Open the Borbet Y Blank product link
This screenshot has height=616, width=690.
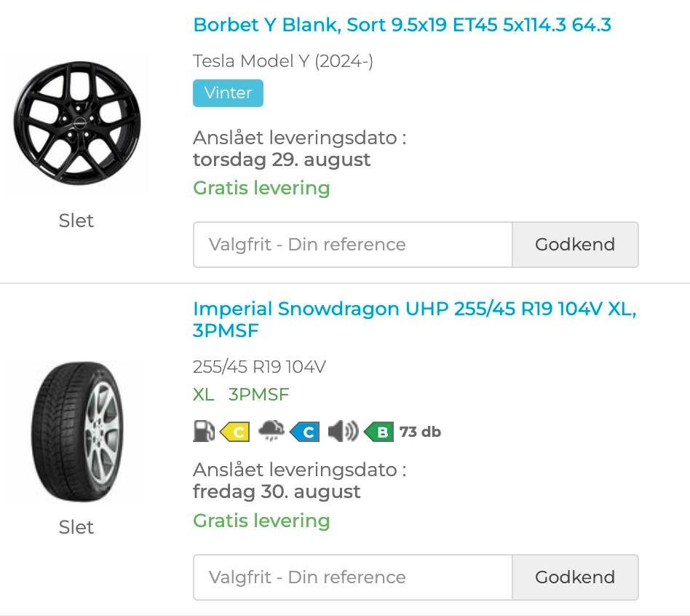coord(402,25)
